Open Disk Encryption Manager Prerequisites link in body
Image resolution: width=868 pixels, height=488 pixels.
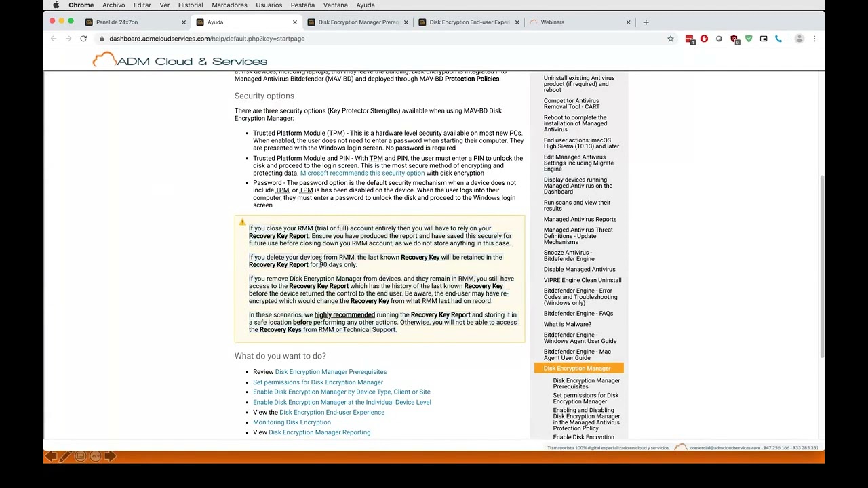tap(331, 372)
